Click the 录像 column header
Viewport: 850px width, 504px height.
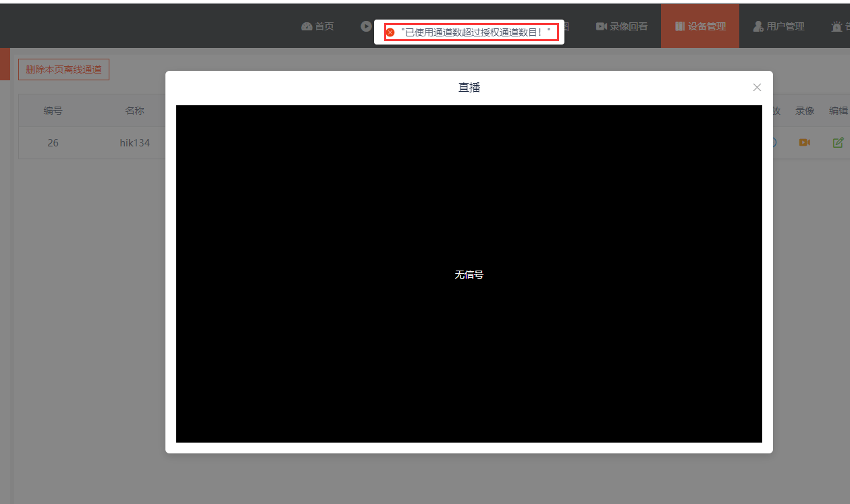[x=805, y=111]
